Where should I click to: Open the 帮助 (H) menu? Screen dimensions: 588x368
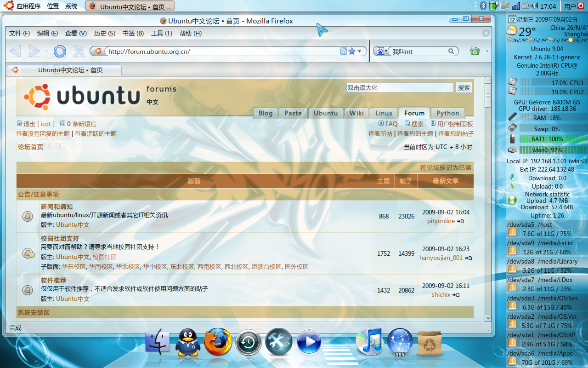[x=190, y=33]
